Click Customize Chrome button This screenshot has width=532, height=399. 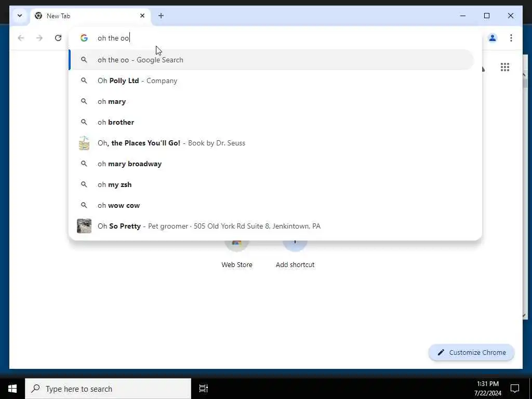[472, 353]
